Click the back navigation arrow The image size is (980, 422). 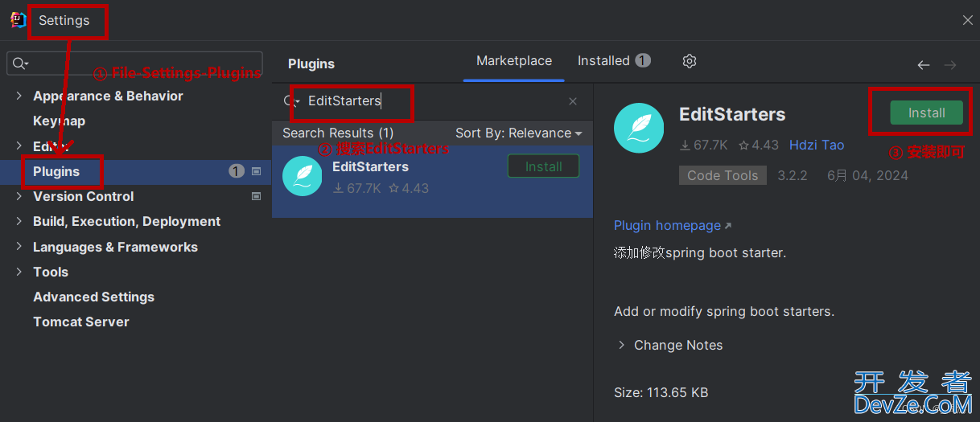click(924, 65)
